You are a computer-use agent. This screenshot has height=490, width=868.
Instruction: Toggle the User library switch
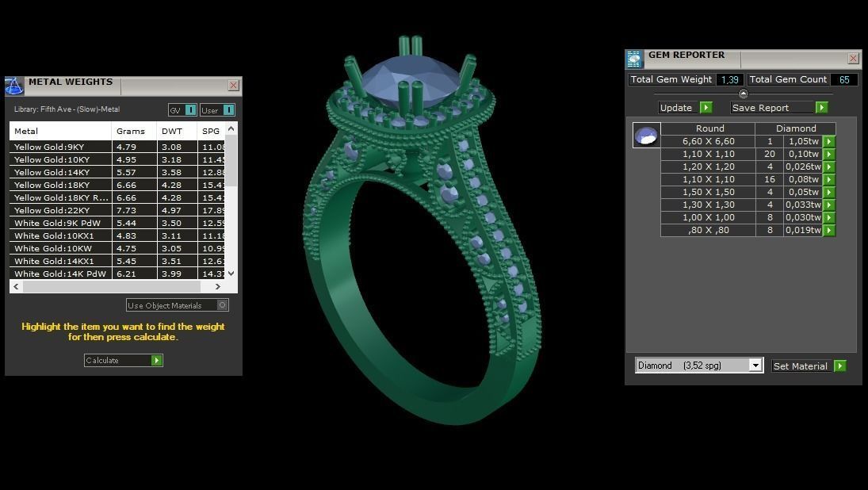pyautogui.click(x=228, y=110)
